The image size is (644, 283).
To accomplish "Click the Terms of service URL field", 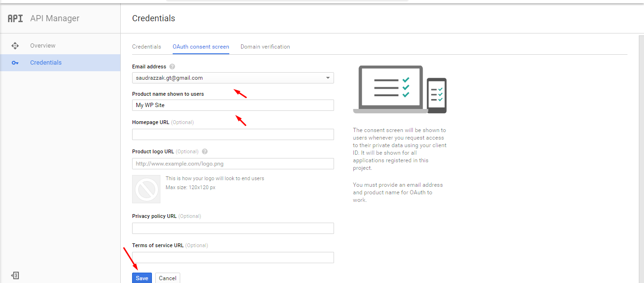I will pos(233,258).
